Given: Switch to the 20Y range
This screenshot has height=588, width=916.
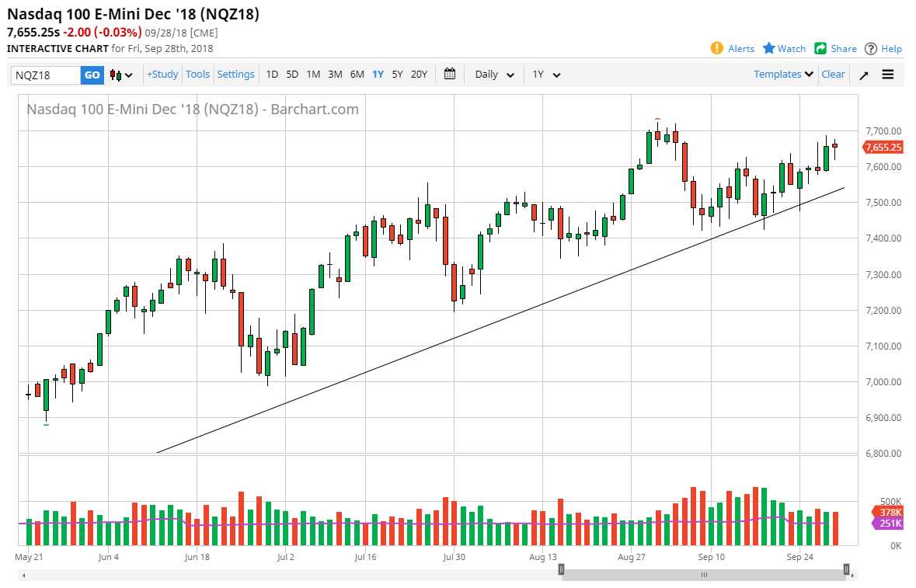Looking at the screenshot, I should click(419, 74).
